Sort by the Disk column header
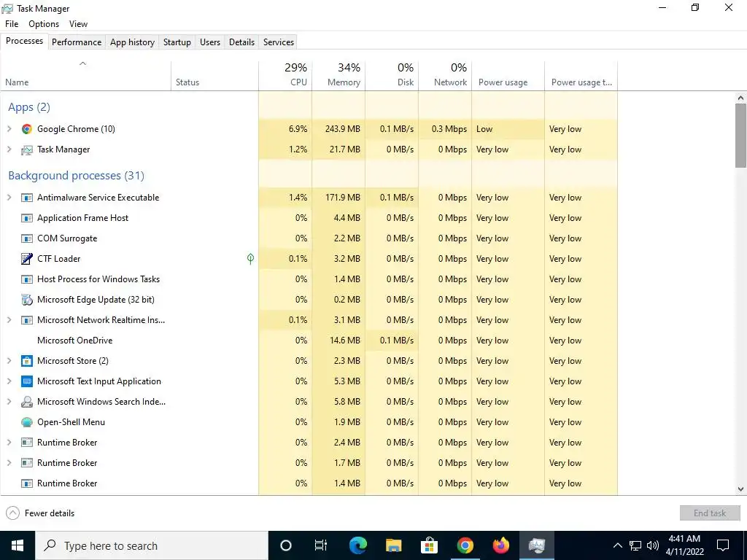The width and height of the screenshot is (747, 560). (392, 75)
